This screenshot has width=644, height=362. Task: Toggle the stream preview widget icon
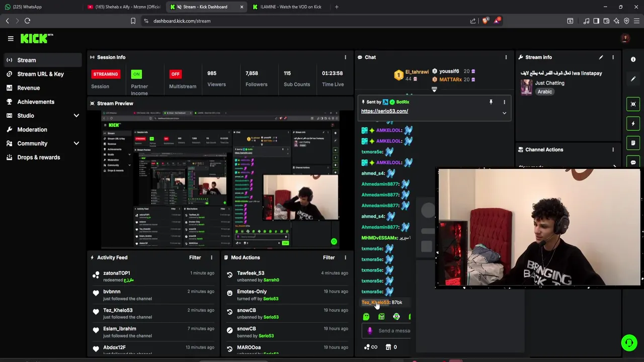633,104
